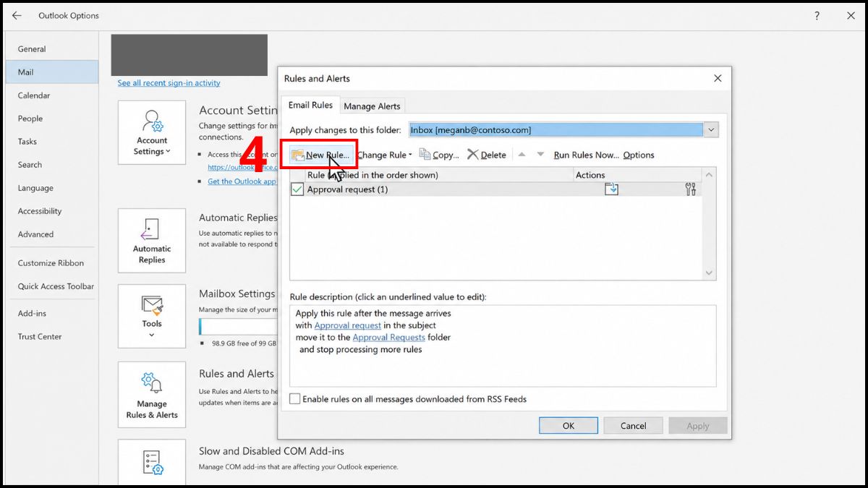Enable rules on RSS Feeds messages
The image size is (868, 488).
point(295,399)
